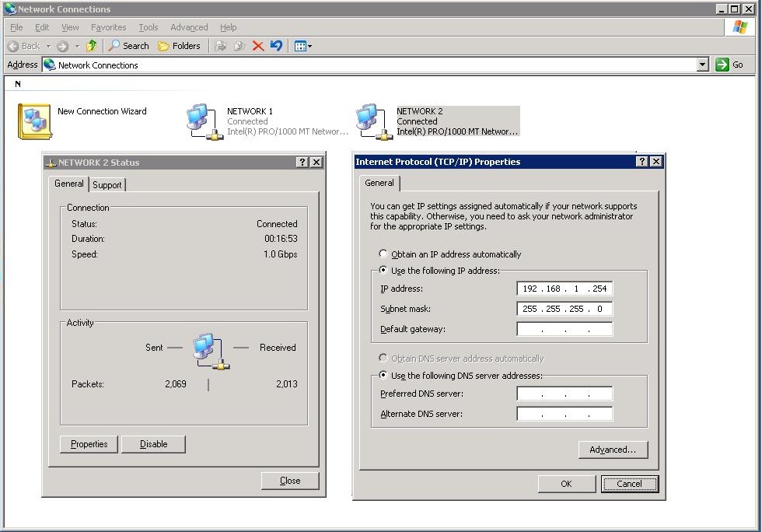This screenshot has height=532, width=762.
Task: Open the Tools menu
Action: tap(149, 27)
